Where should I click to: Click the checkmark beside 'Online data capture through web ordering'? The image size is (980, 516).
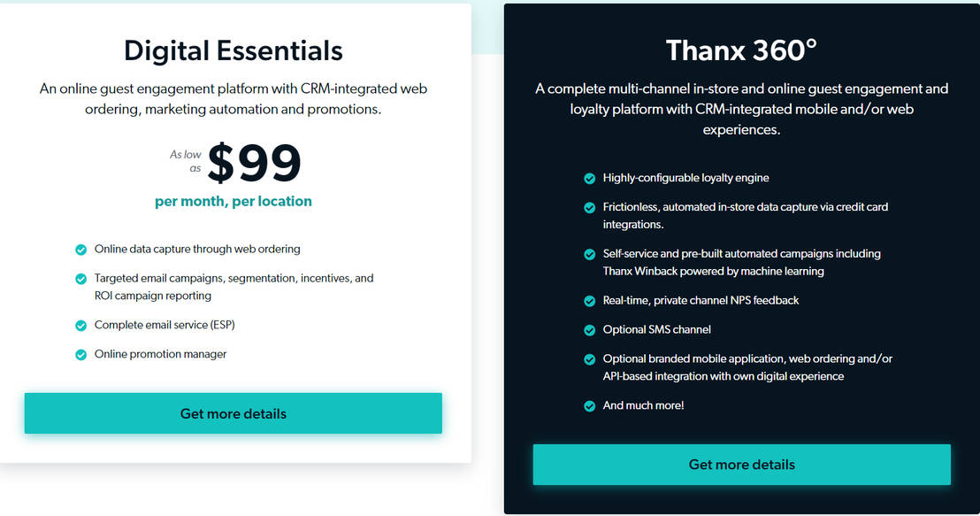coord(81,250)
